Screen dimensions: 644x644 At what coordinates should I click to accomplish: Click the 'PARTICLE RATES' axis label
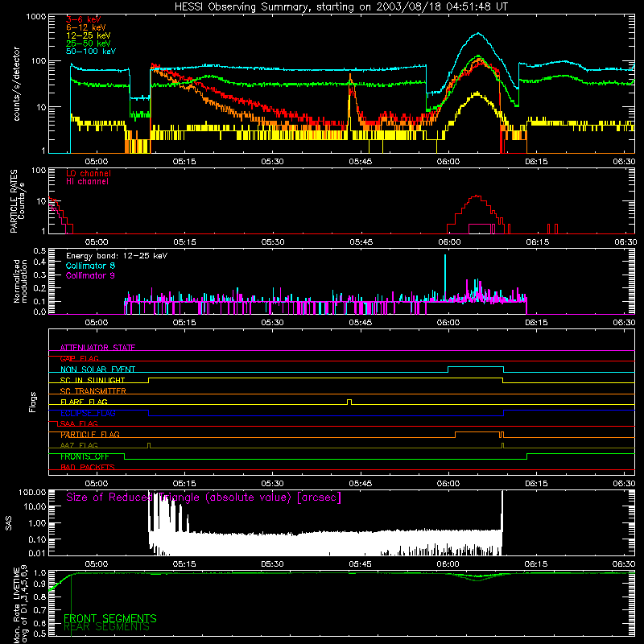[x=14, y=201]
